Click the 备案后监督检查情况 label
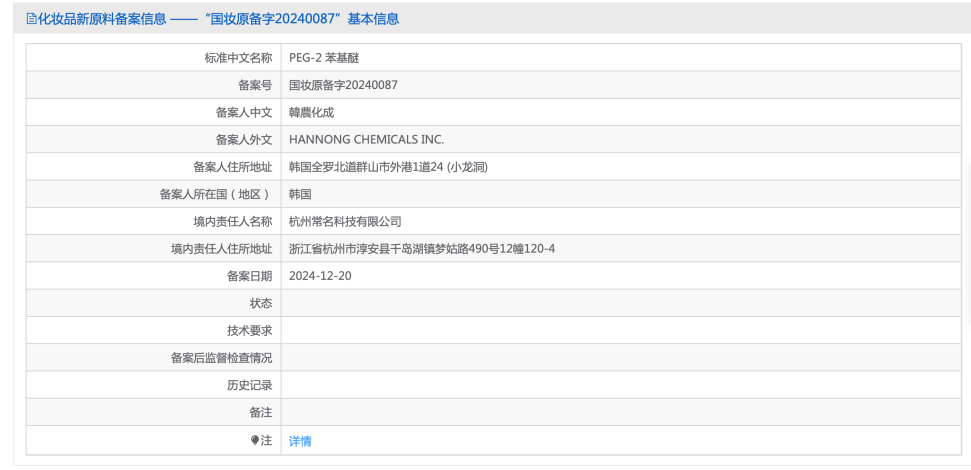 pyautogui.click(x=222, y=358)
